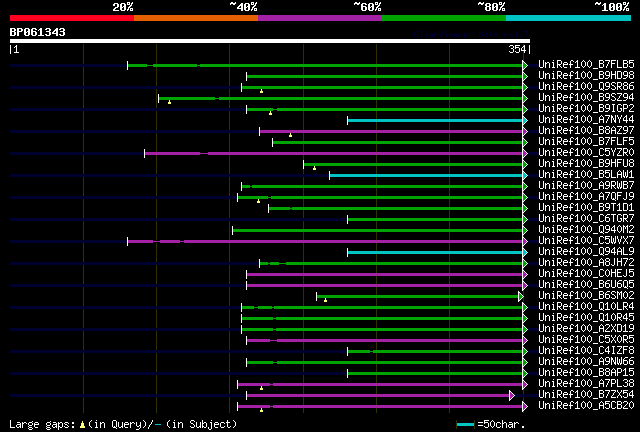Click the UniRef100_B9HFU8 label
This screenshot has height=432, width=640.
[586, 164]
